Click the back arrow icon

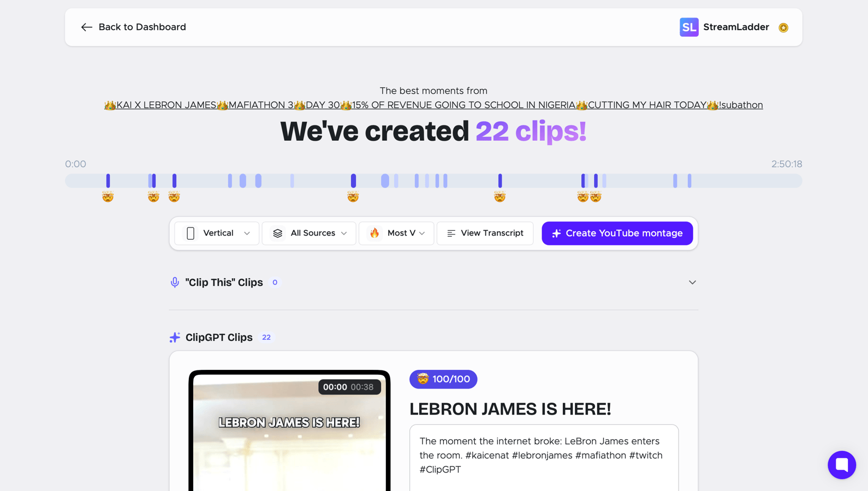point(86,27)
